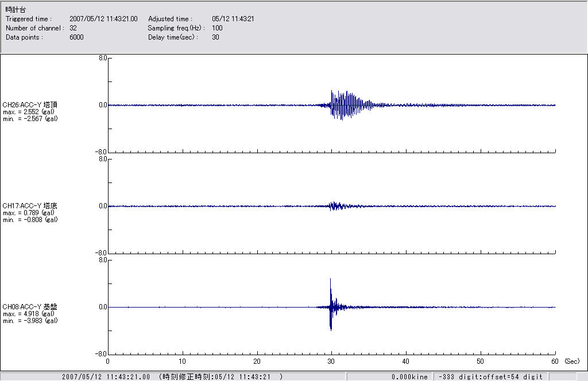The image size is (588, 381).
Task: Click the max. = 2.552 (gal) reading
Action: 29,111
